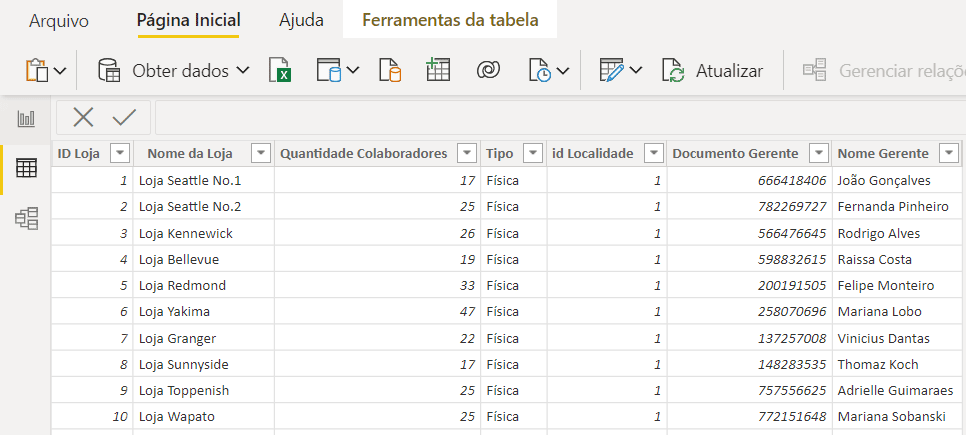Click the Atualizar refresh button

click(713, 71)
